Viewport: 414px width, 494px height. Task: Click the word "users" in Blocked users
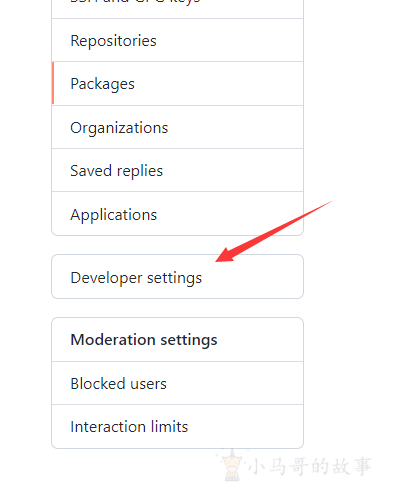[x=148, y=384]
